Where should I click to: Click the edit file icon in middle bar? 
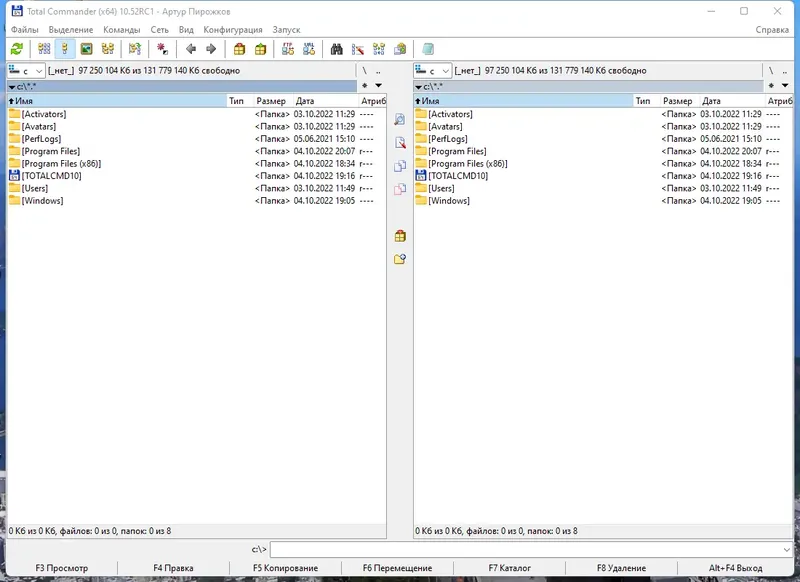tap(400, 142)
